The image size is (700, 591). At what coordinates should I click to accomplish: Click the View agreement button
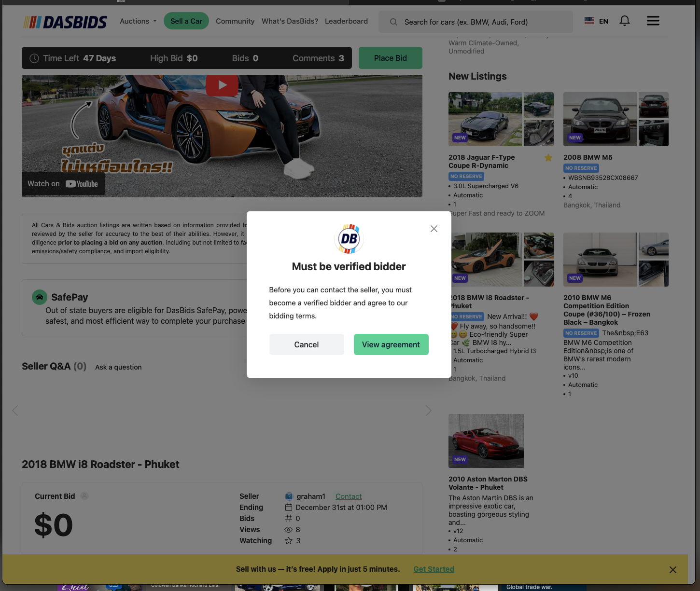click(391, 344)
